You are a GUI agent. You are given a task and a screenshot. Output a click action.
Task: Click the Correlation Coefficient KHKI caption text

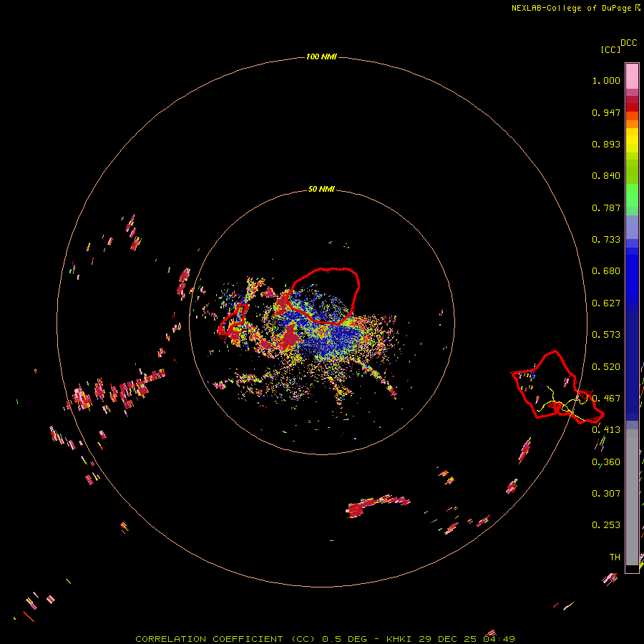pos(325,639)
